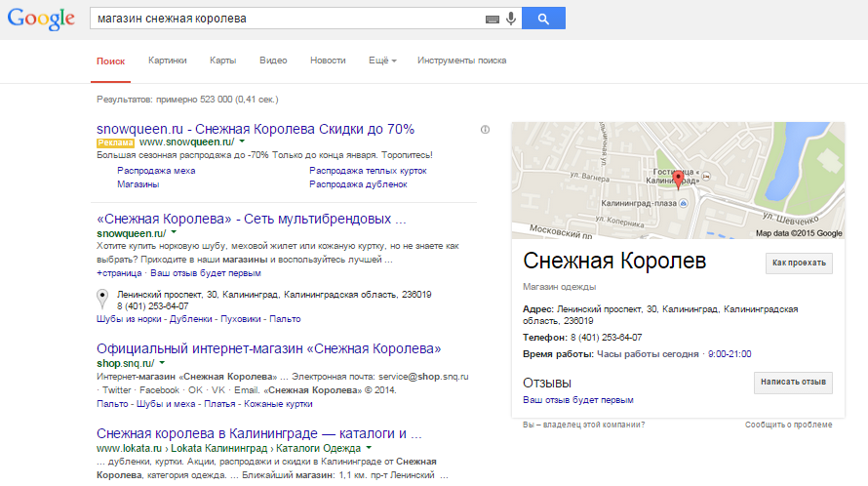Image resolution: width=868 pixels, height=486 pixels.
Task: Click the +страница link
Action: [x=119, y=273]
